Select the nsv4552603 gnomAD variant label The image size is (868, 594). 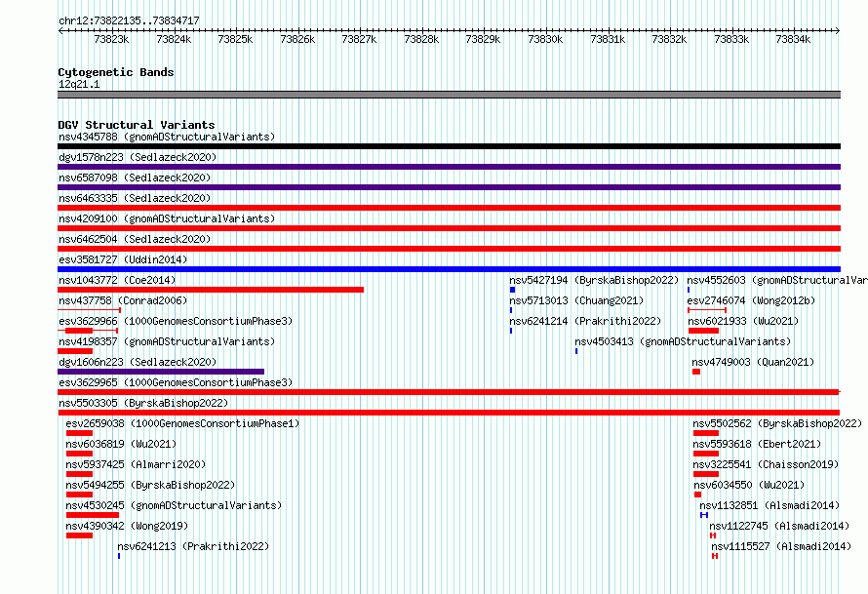coord(777,280)
